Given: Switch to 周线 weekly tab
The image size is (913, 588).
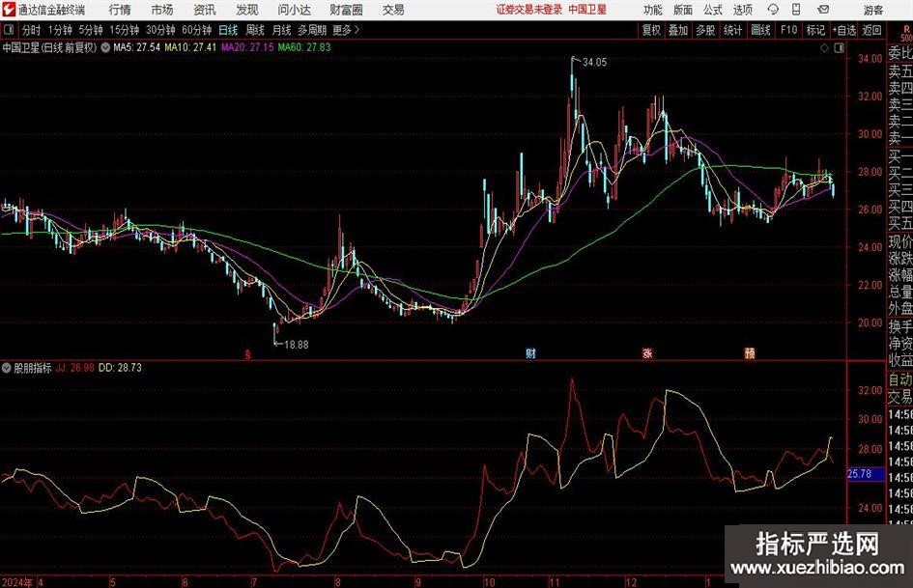Looking at the screenshot, I should (x=255, y=30).
